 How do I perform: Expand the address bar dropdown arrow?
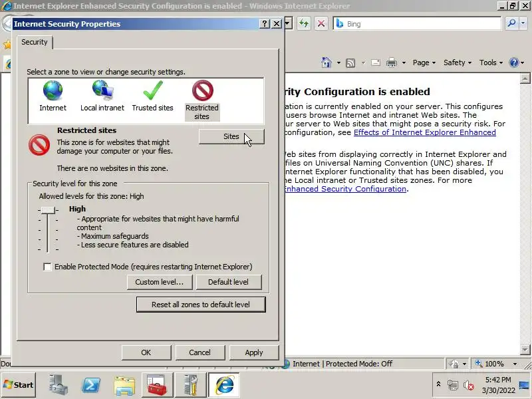288,23
